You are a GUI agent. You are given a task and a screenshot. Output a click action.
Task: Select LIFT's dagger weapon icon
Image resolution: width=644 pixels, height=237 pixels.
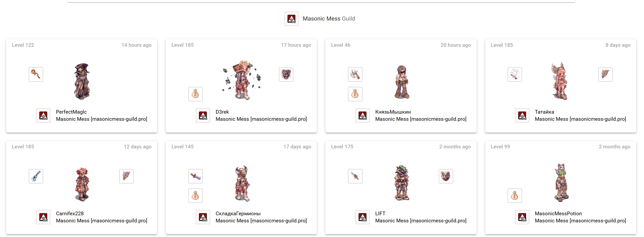355,176
